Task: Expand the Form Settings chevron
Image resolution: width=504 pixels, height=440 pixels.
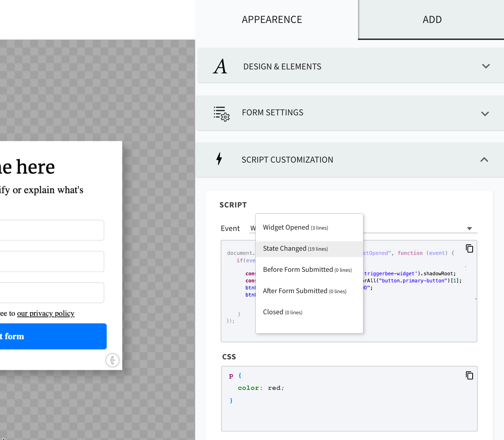Action: click(x=485, y=114)
